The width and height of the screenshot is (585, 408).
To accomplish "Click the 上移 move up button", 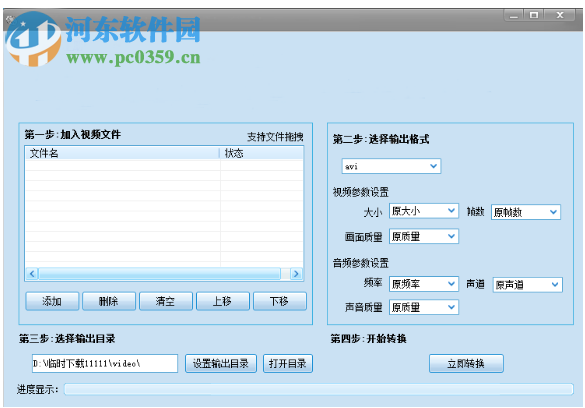I will click(x=223, y=301).
